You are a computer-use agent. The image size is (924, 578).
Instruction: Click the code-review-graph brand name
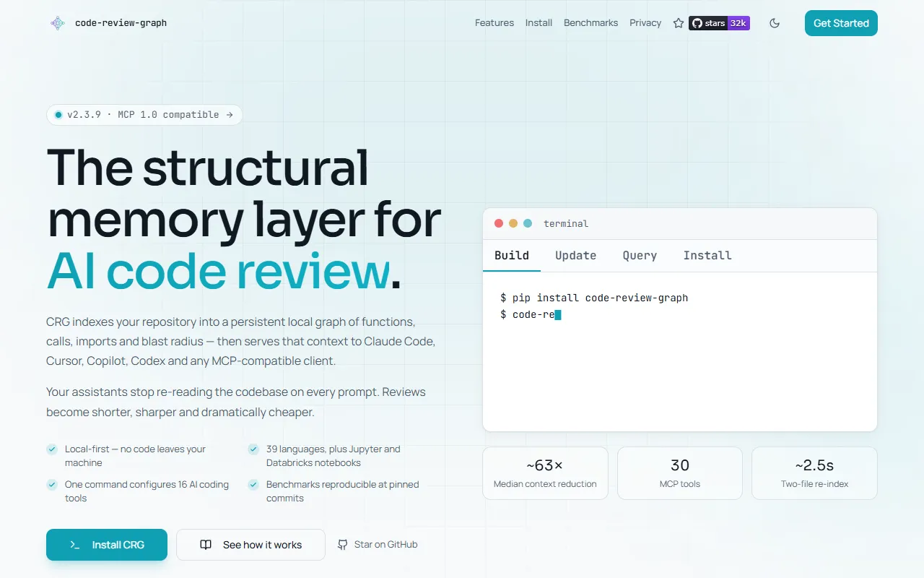tap(121, 23)
